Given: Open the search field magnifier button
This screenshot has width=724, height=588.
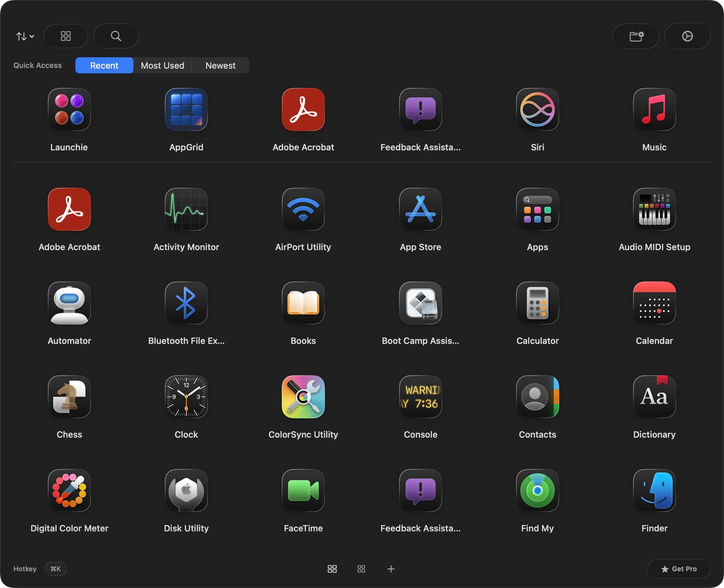Looking at the screenshot, I should [116, 36].
